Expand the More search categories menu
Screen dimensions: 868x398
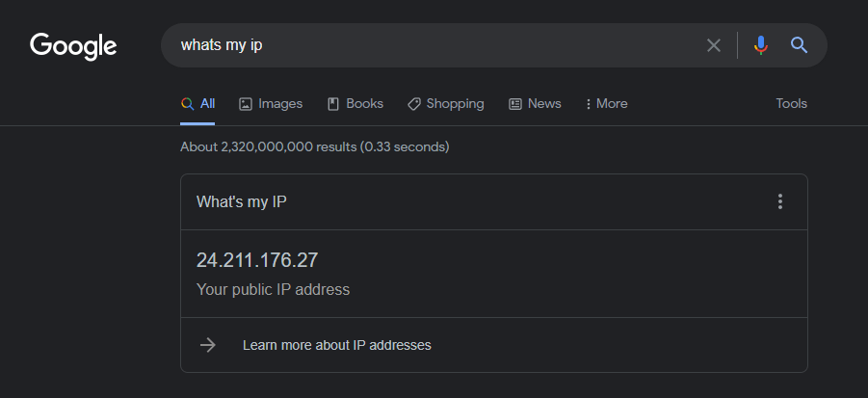pos(606,104)
